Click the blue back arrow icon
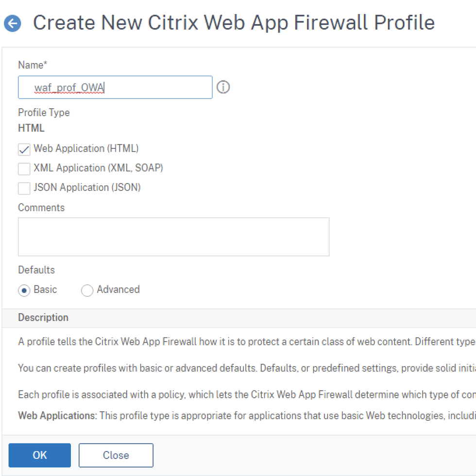 tap(13, 22)
